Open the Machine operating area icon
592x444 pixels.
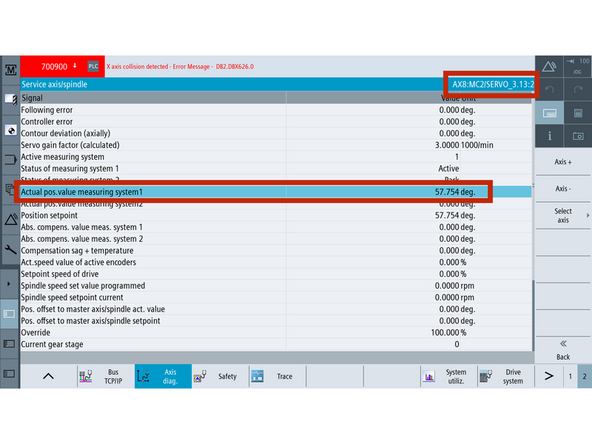11,70
